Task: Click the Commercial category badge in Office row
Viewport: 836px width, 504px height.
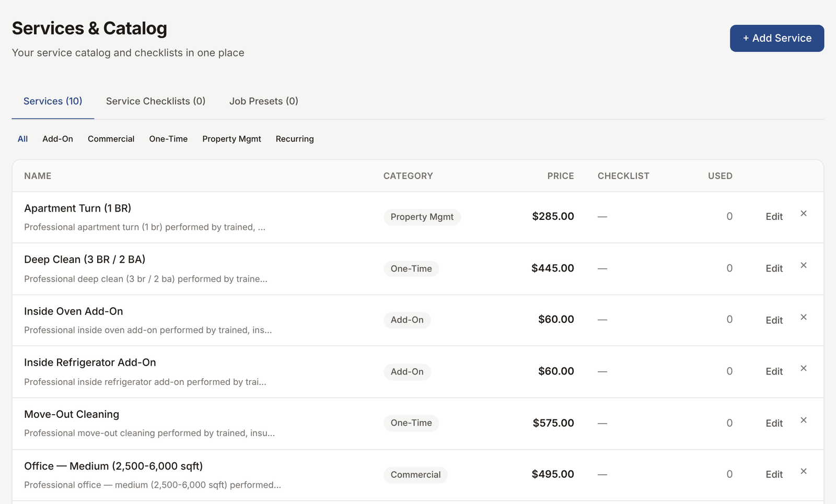Action: click(415, 475)
